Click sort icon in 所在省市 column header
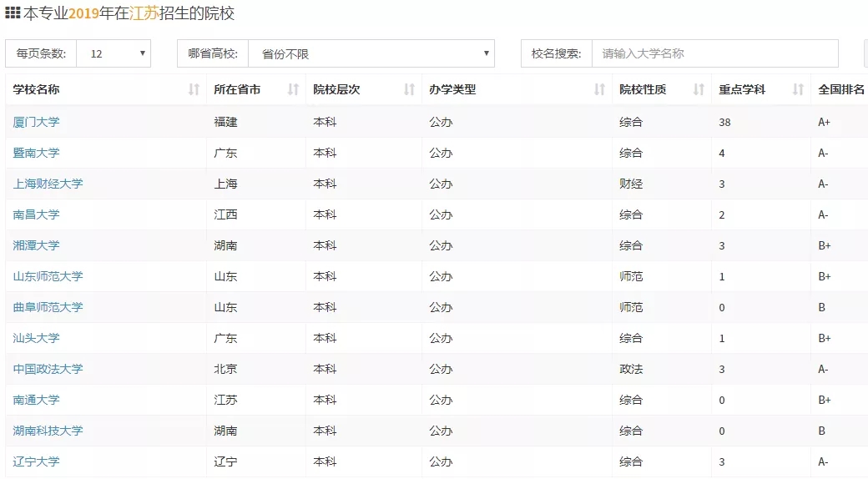Image resolution: width=868 pixels, height=479 pixels. (x=293, y=89)
